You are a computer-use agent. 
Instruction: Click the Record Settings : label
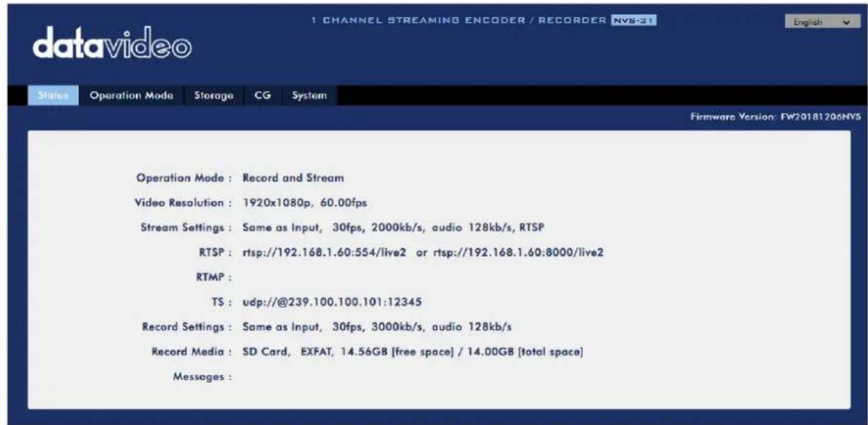click(x=185, y=327)
